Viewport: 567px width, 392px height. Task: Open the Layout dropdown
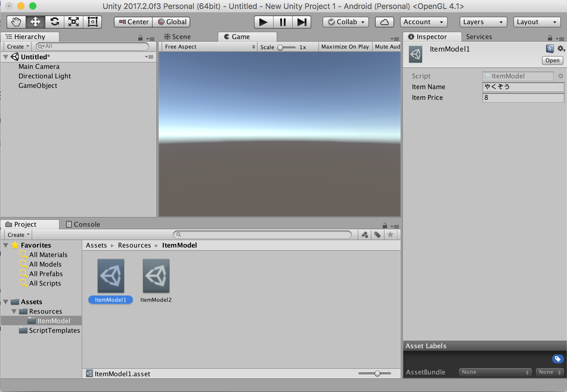(x=537, y=22)
